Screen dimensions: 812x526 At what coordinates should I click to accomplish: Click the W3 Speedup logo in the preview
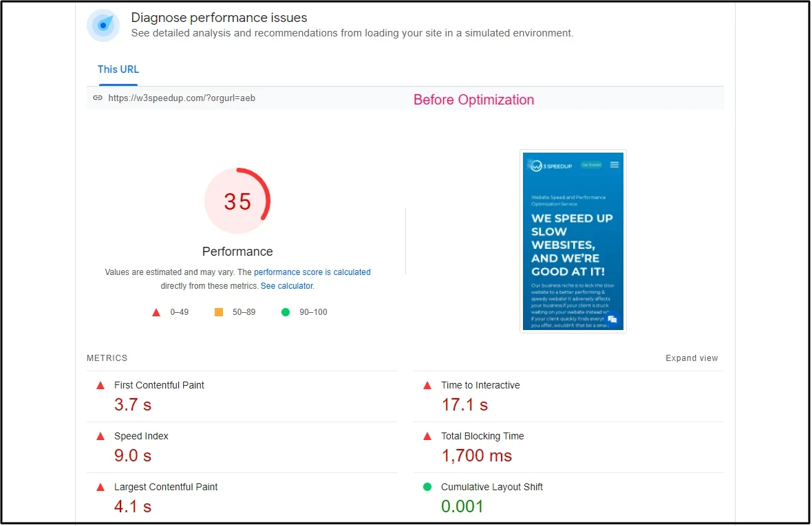click(x=551, y=166)
